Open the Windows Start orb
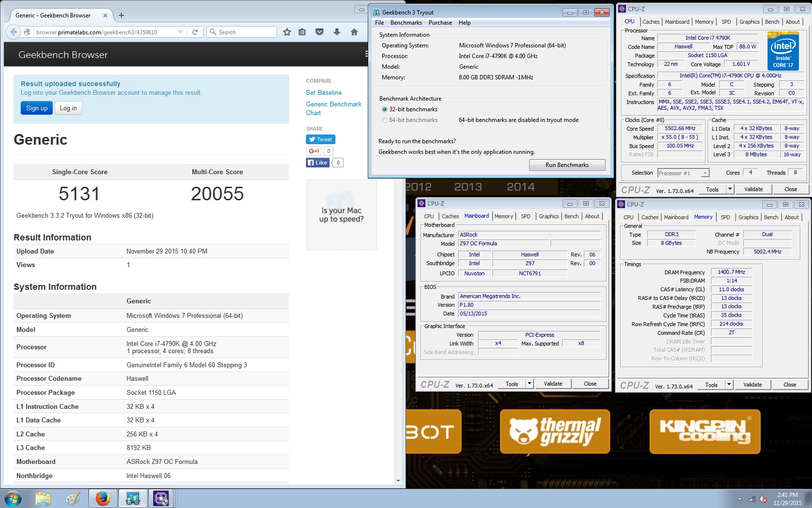The width and height of the screenshot is (812, 508). click(13, 498)
